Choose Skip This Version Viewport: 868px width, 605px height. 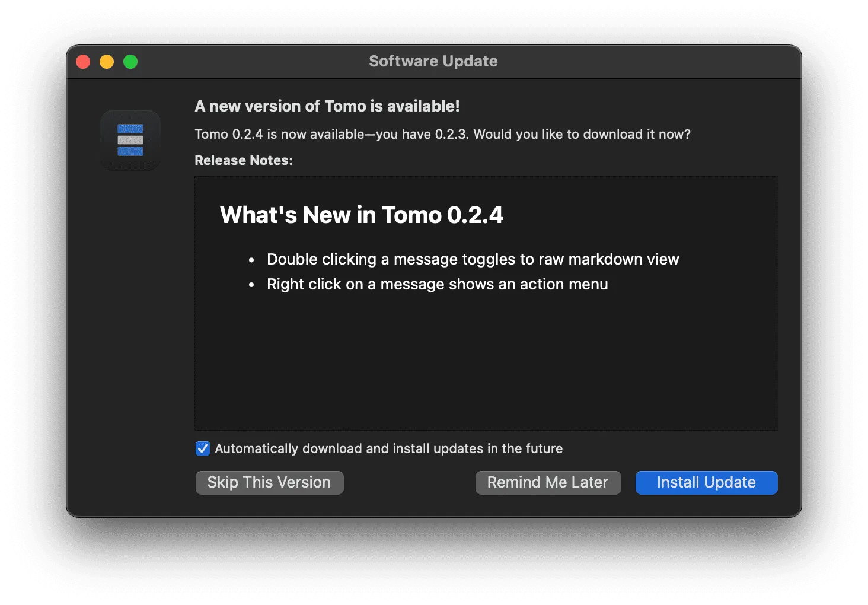point(269,482)
